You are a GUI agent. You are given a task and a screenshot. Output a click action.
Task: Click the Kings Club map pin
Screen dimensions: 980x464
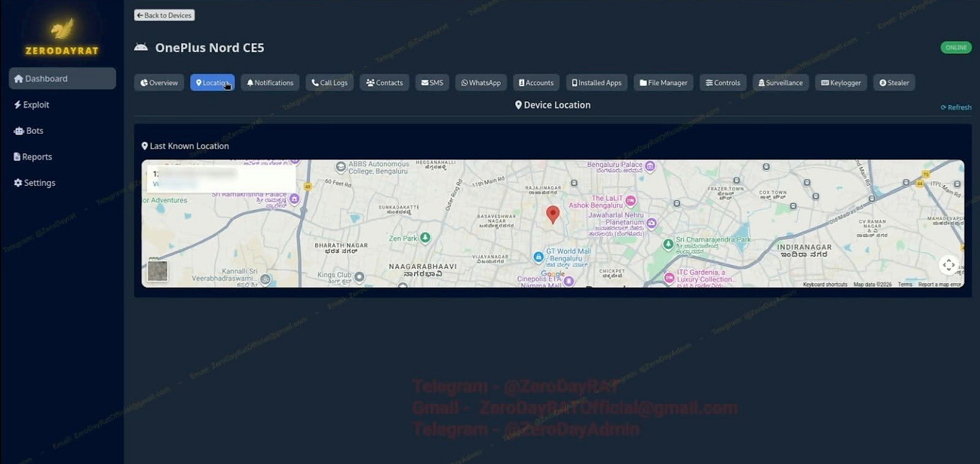click(360, 276)
